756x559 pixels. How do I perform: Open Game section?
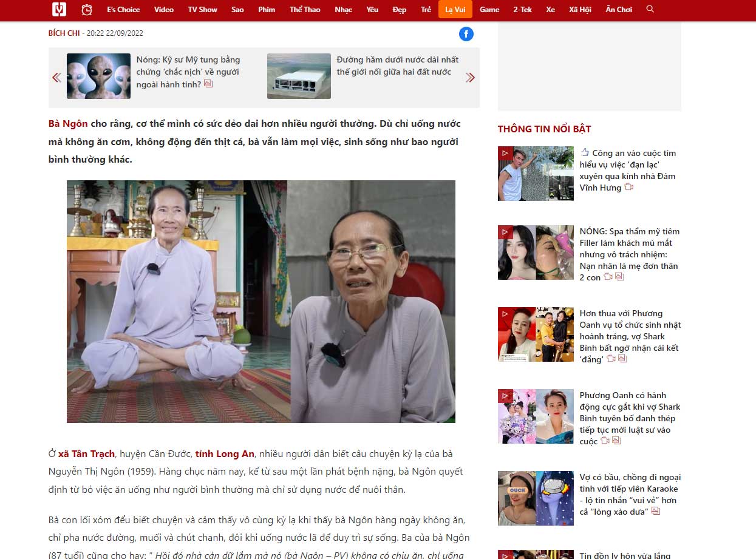[x=489, y=9]
